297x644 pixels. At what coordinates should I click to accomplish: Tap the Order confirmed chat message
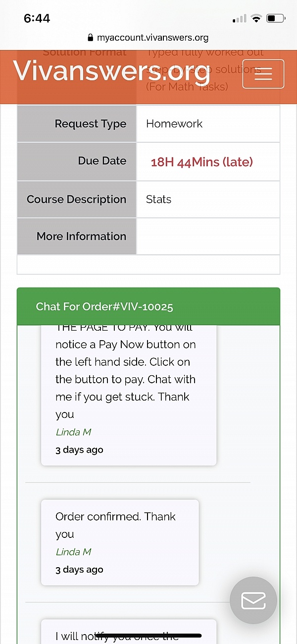coord(120,542)
